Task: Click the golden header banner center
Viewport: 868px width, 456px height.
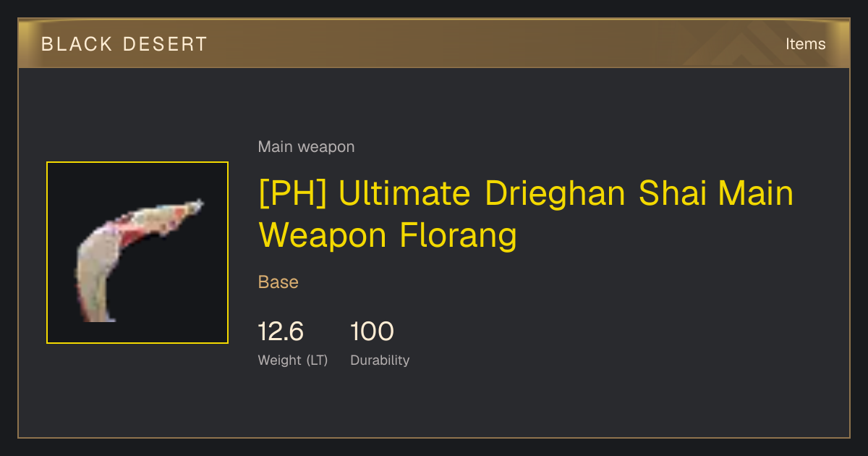Action: [x=434, y=43]
